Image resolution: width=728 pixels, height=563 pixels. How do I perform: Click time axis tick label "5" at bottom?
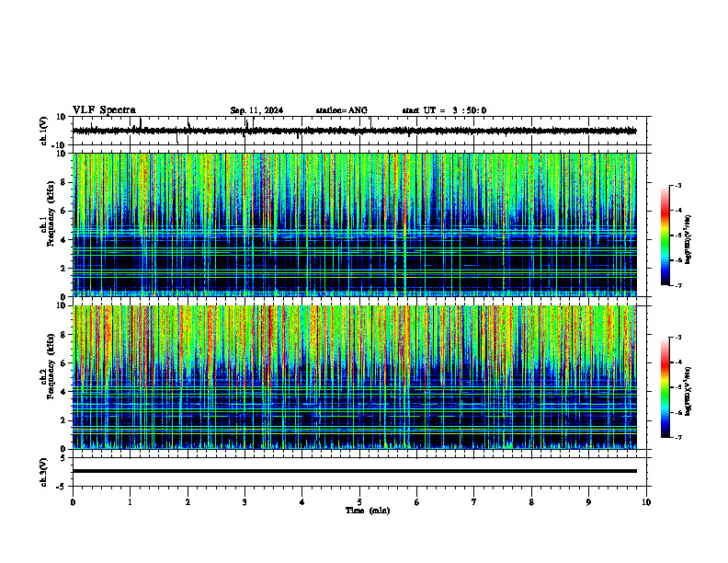[359, 502]
